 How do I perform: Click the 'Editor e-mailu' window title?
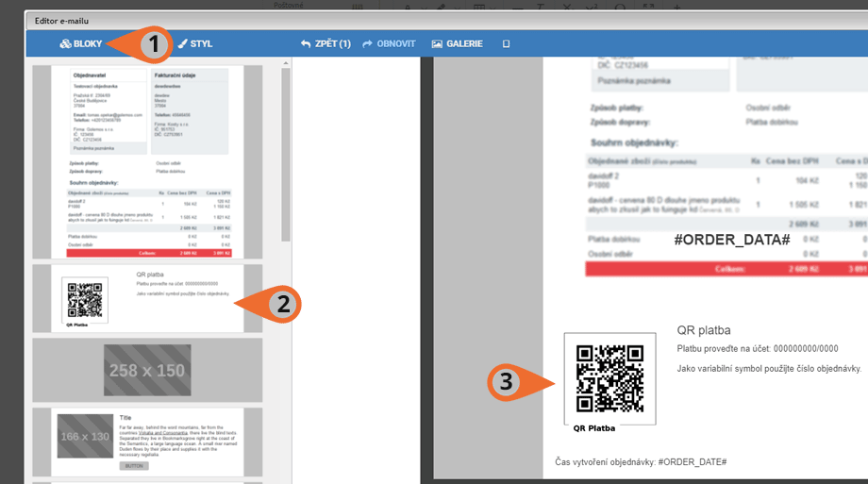click(x=61, y=21)
